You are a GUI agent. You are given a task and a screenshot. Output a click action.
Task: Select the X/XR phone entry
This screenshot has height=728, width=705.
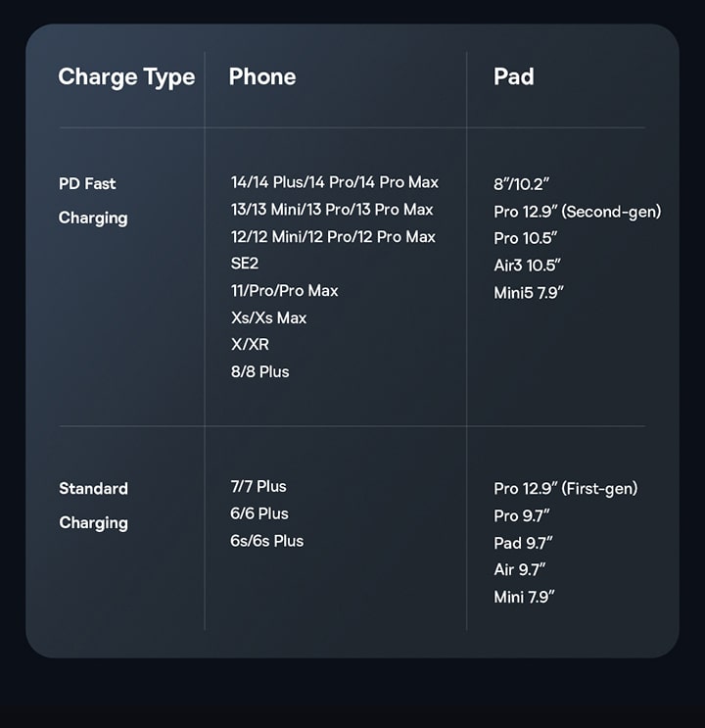250,345
